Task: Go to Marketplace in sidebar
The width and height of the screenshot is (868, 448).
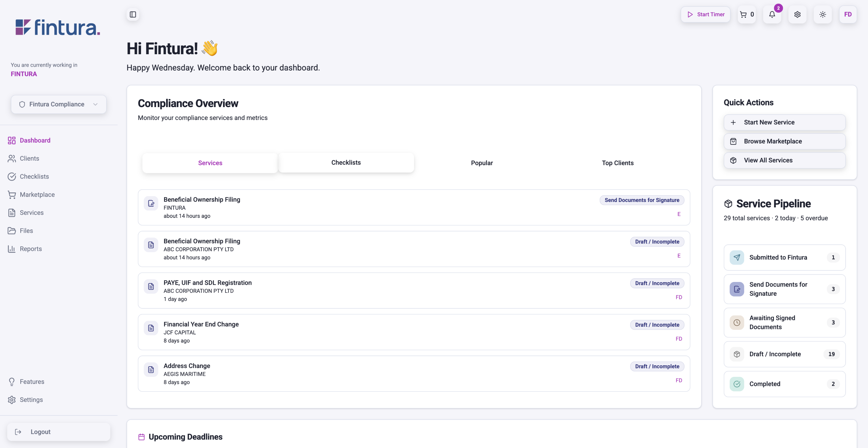Action: [x=37, y=195]
